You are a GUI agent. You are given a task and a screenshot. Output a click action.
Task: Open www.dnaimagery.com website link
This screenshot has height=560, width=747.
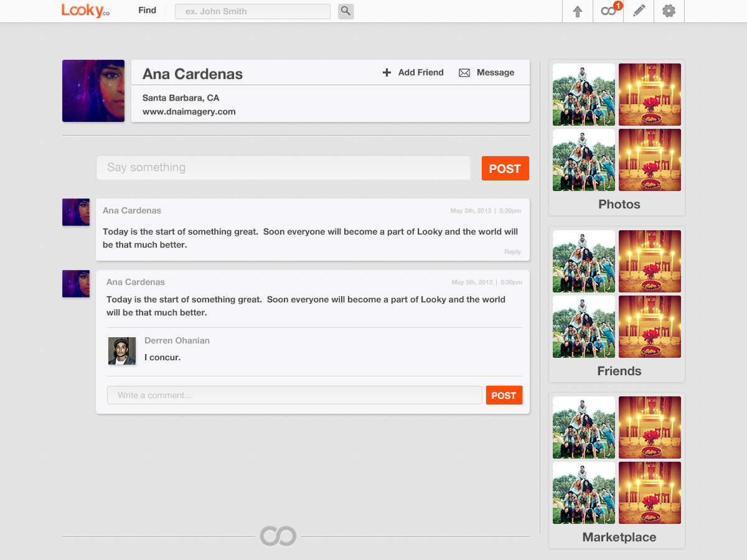pyautogui.click(x=189, y=112)
